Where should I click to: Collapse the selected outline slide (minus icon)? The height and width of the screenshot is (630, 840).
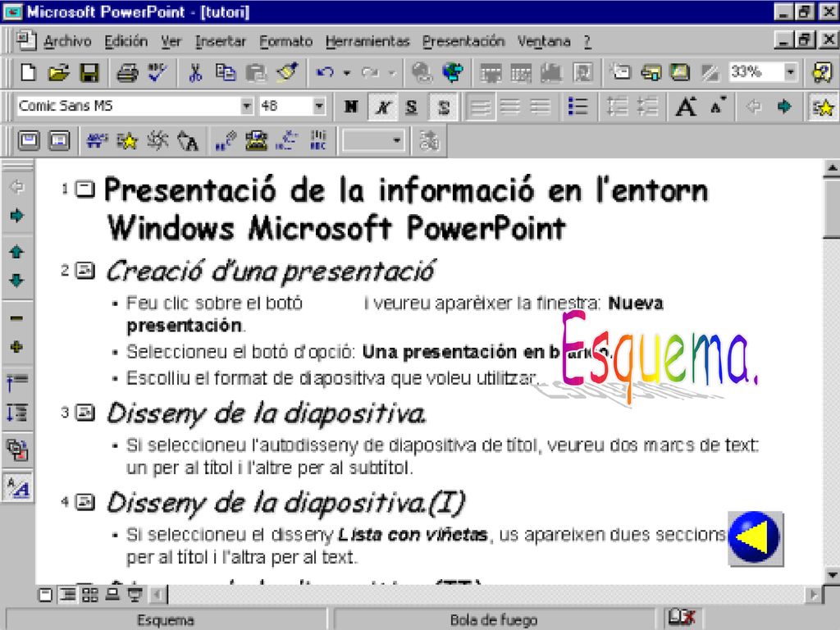coord(16,318)
